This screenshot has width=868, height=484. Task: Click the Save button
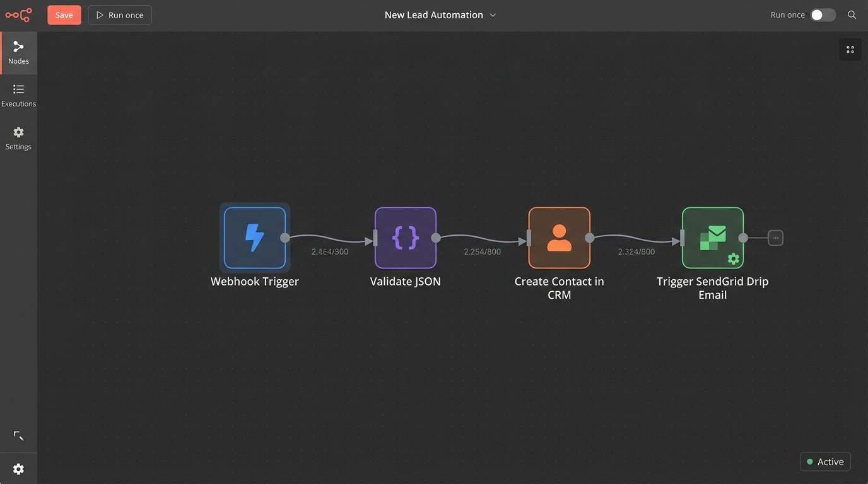coord(64,14)
